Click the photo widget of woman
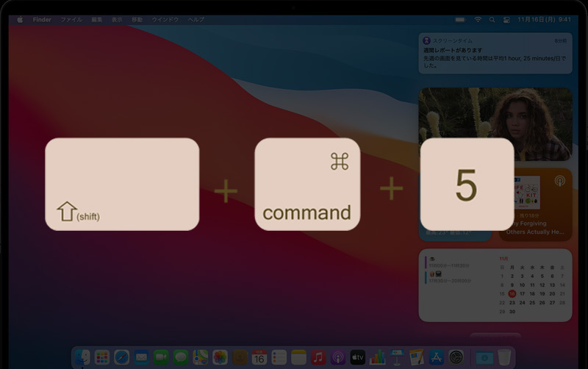The height and width of the screenshot is (369, 588). [x=495, y=124]
